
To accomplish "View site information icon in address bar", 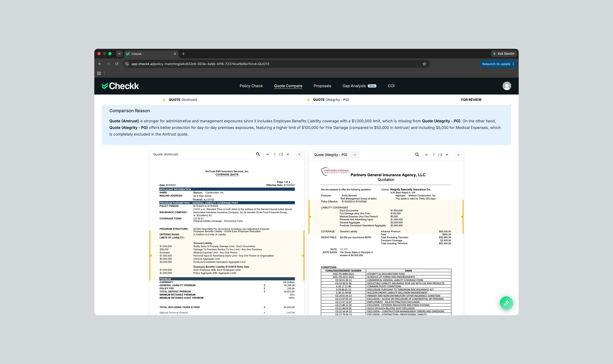I will 127,64.
